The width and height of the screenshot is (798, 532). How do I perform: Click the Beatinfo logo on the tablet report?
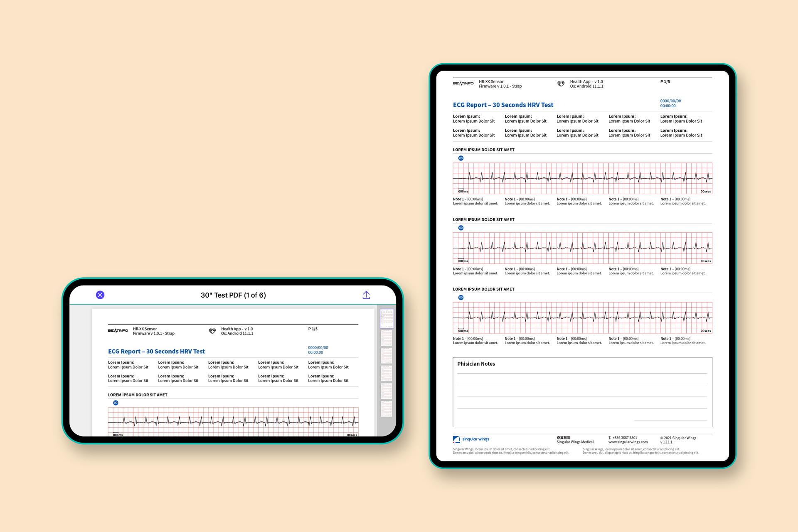[x=463, y=84]
